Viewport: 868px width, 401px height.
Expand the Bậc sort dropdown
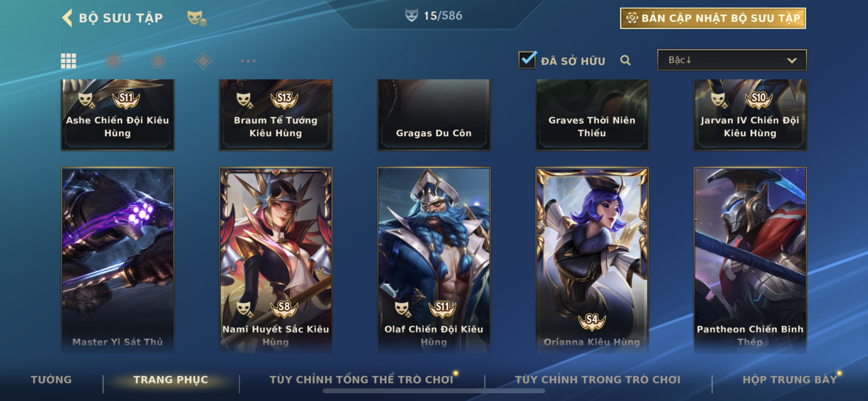coord(732,60)
